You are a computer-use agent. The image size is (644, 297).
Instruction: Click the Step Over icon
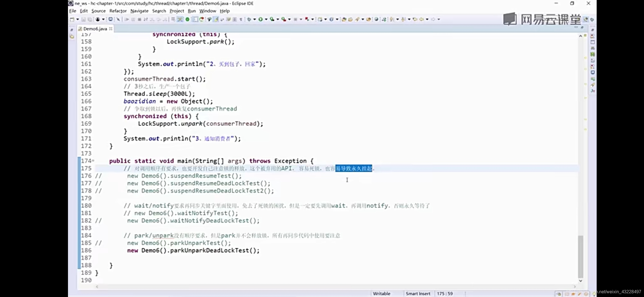(x=159, y=19)
